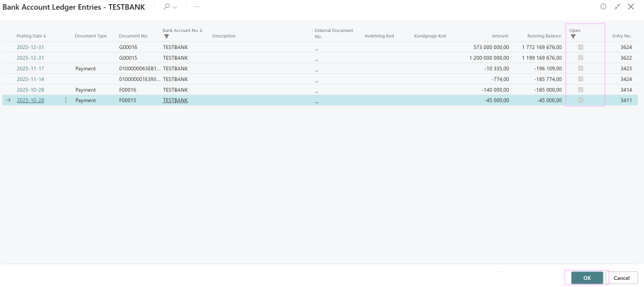This screenshot has height=287, width=644.
Task: Click the Bank Account No. filter funnel icon
Action: click(166, 36)
